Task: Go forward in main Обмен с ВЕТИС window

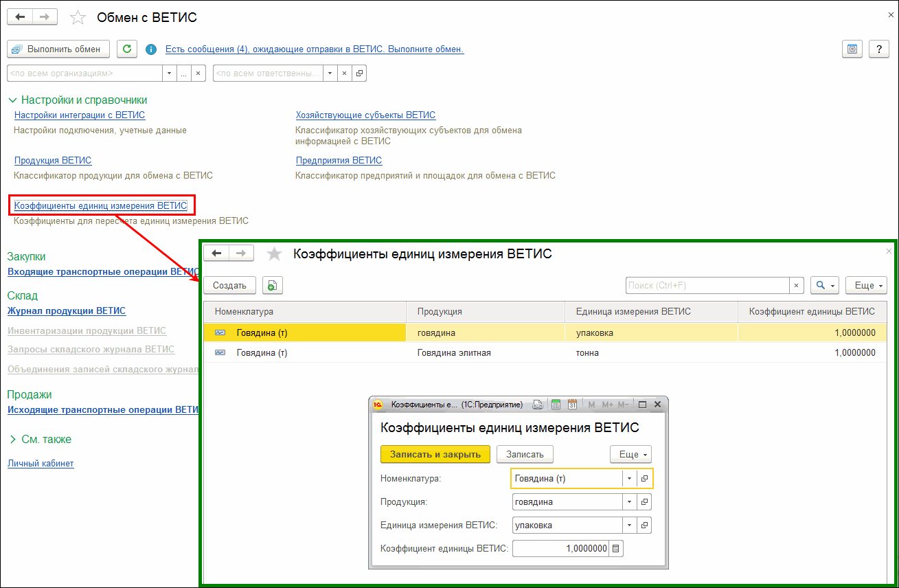Action: point(45,17)
